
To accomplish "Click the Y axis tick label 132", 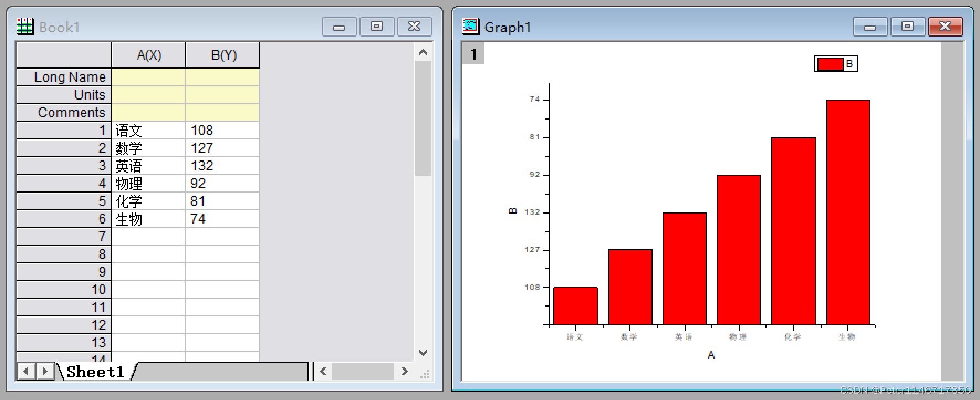I will (x=532, y=212).
